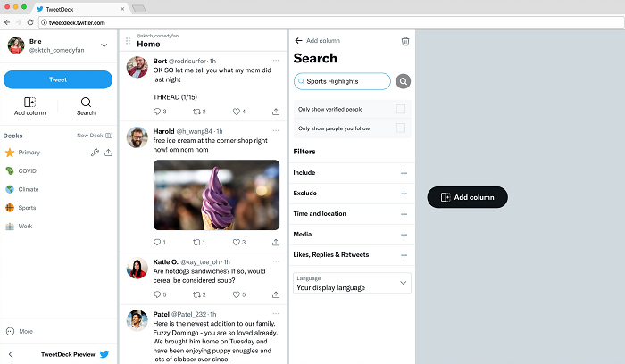Select the Climate deck

click(29, 189)
